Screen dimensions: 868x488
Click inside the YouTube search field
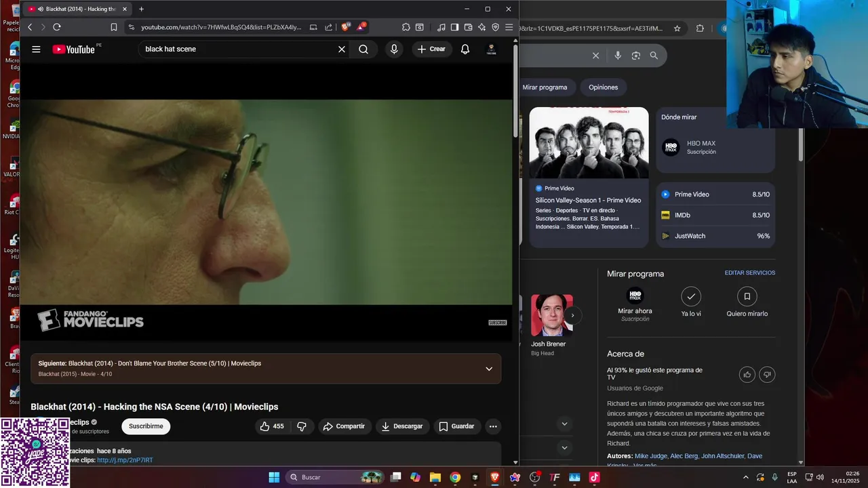[237, 49]
